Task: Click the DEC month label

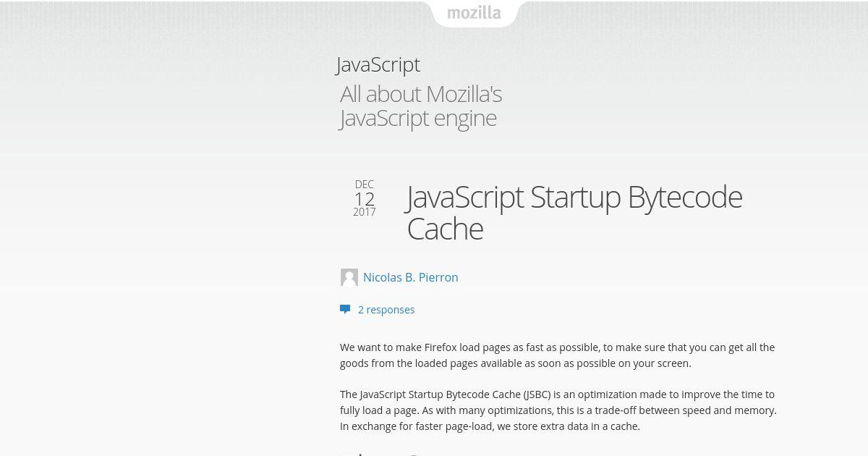Action: click(365, 185)
